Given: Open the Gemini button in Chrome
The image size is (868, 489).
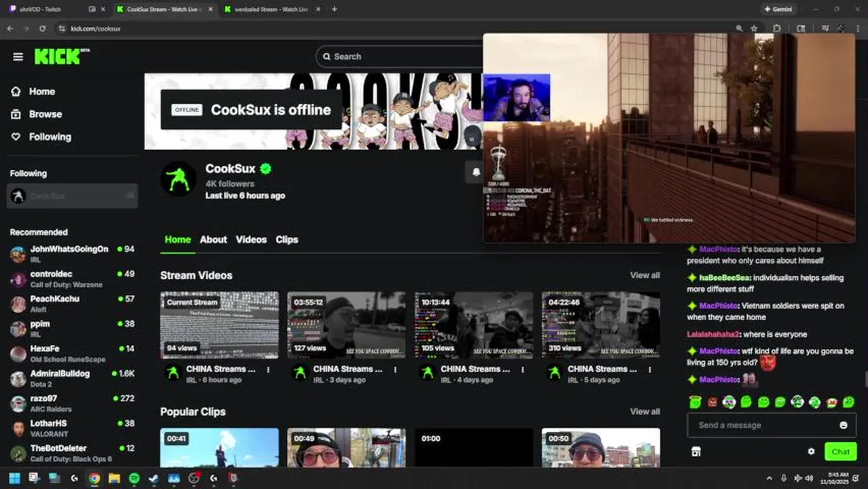Looking at the screenshot, I should tap(778, 10).
